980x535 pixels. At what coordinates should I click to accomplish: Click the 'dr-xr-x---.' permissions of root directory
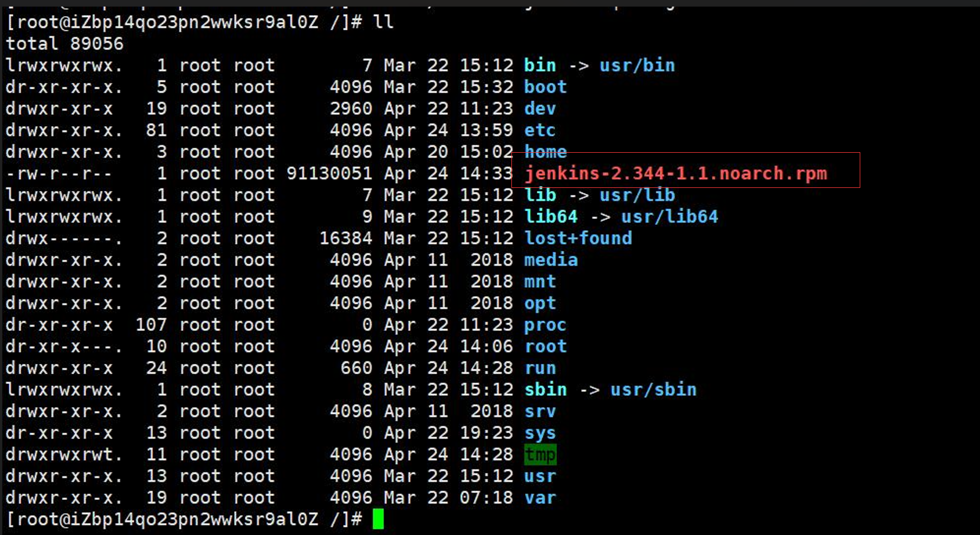64,347
